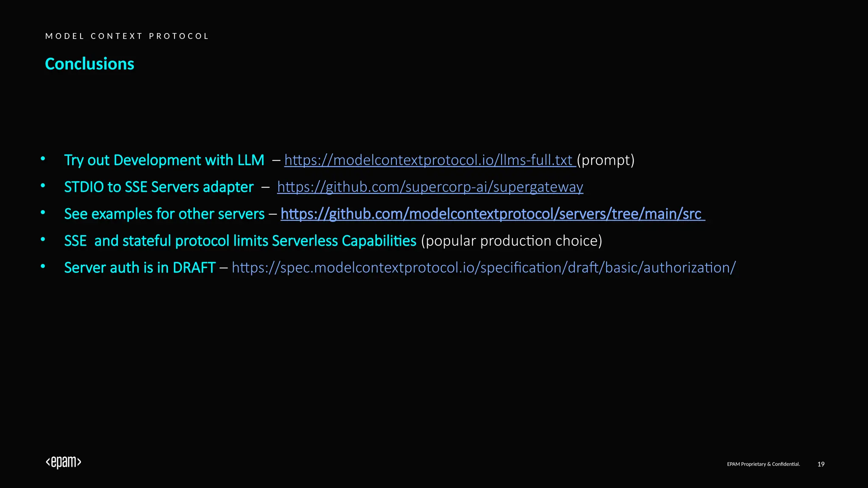
Task: Open the modelcontextprotocol servers GitHub link
Action: (x=492, y=214)
